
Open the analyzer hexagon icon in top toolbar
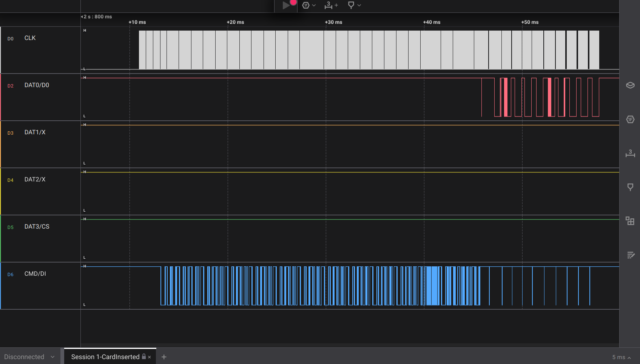point(306,5)
